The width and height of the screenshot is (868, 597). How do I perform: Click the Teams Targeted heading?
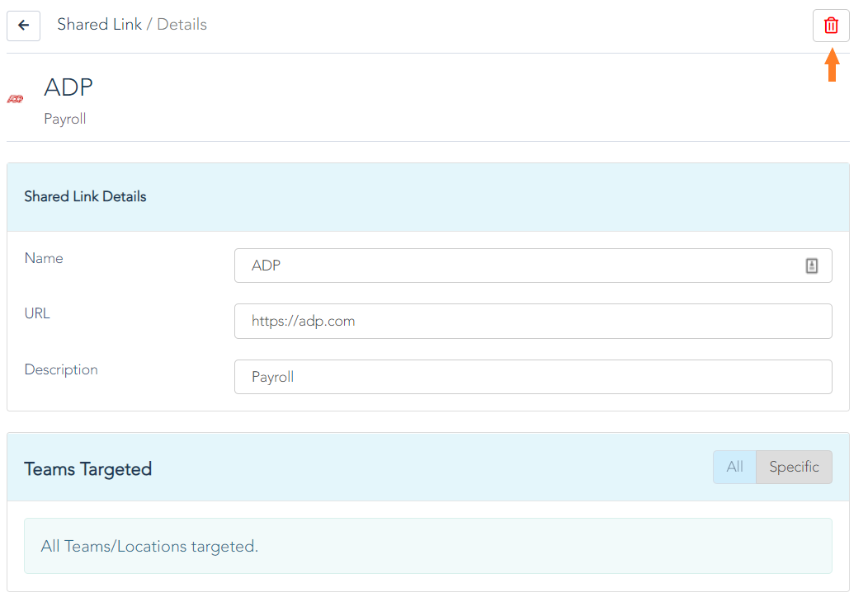88,469
